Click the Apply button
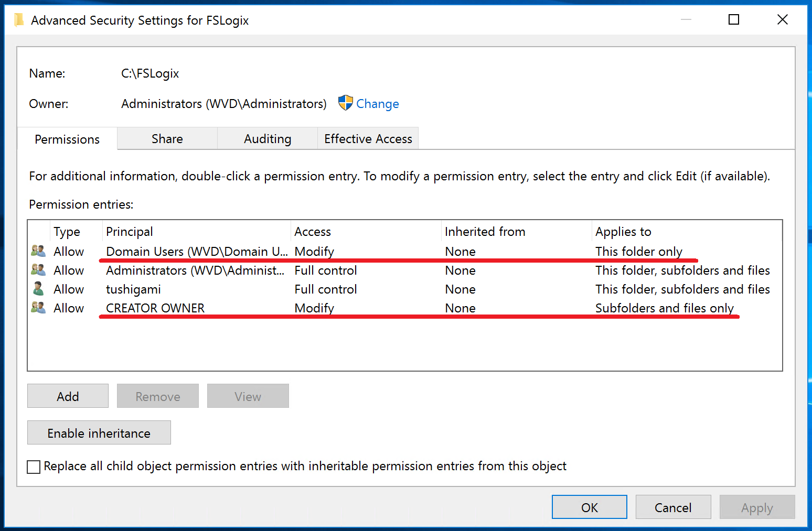Screen dimensions: 812x531 [x=757, y=507]
